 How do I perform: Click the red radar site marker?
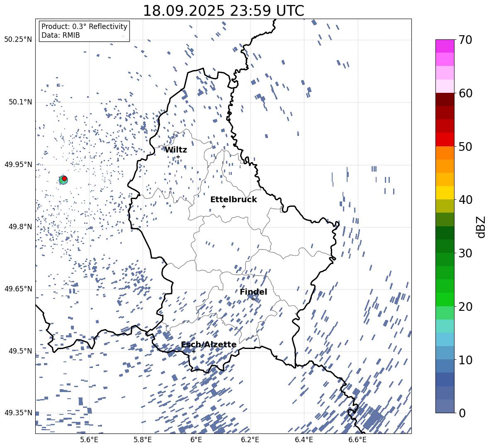(64, 179)
